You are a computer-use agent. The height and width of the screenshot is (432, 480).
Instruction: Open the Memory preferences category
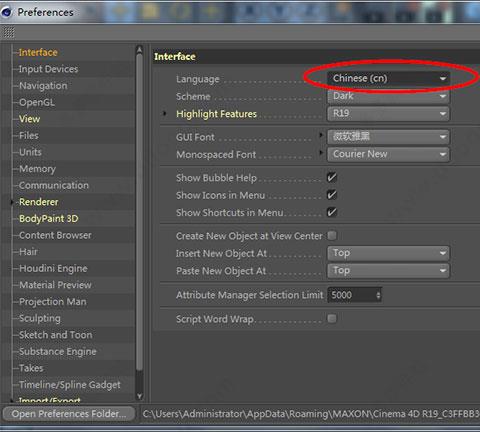tap(37, 169)
